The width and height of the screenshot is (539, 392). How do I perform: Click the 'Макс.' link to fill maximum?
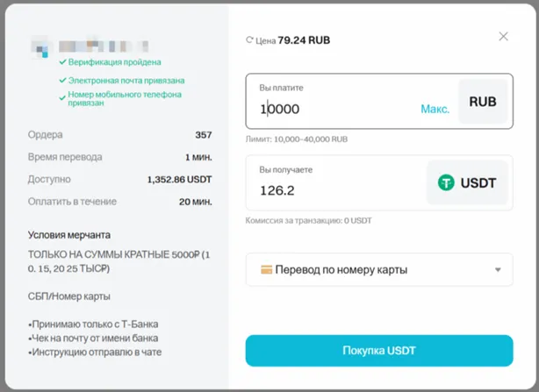click(435, 110)
